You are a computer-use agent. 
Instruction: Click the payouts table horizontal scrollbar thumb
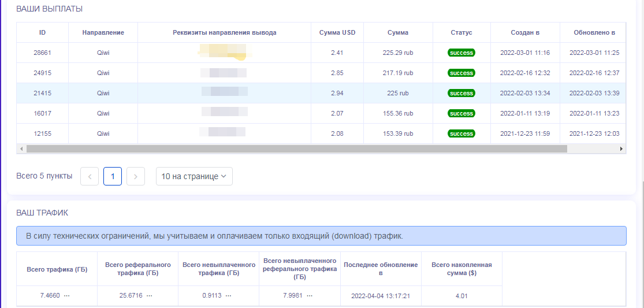coord(296,149)
